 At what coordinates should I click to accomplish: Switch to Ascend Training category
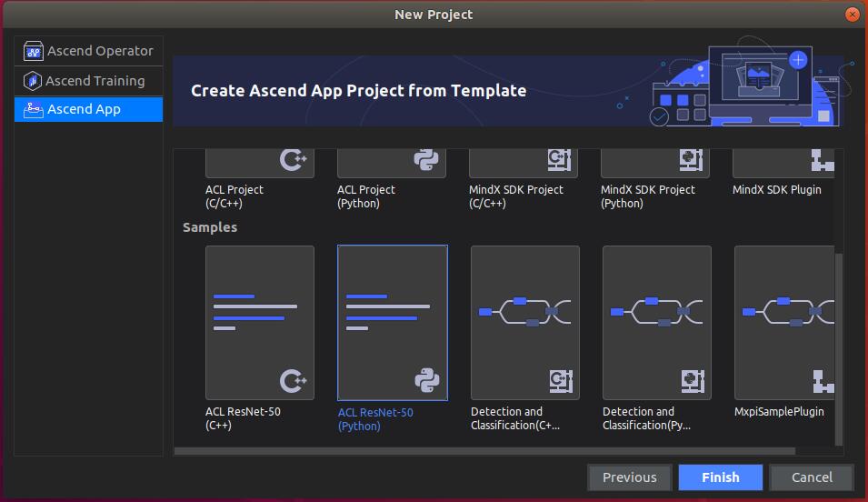click(x=88, y=81)
